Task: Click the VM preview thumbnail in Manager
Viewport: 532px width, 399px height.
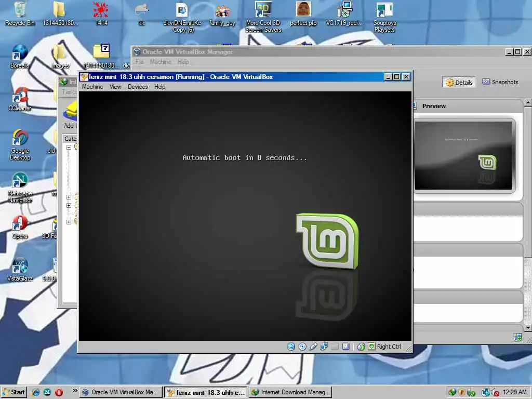Action: pyautogui.click(x=463, y=156)
